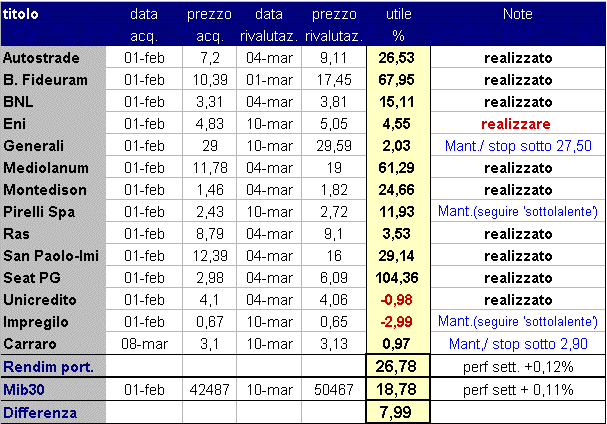Click the red 'realizzare' note for Eni
Viewport: 607px width, 424px height.
516,124
